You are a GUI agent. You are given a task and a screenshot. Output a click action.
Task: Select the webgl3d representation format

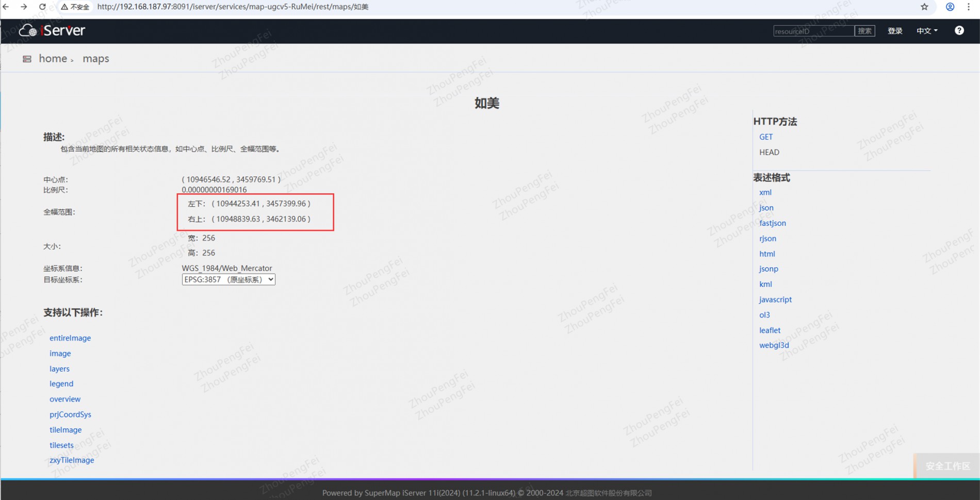tap(774, 345)
